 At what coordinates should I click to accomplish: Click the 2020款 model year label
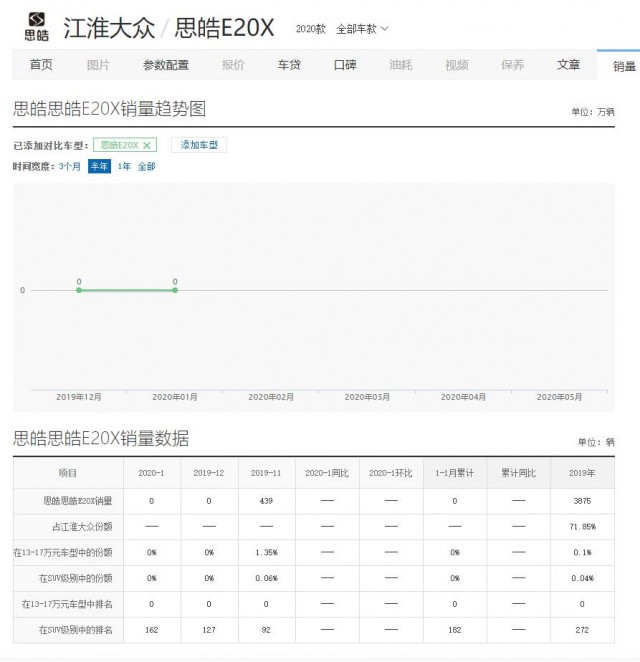[311, 29]
